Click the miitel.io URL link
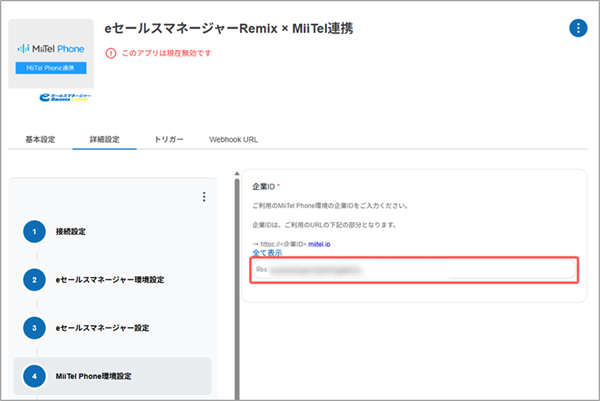Image resolution: width=600 pixels, height=401 pixels. coord(320,243)
